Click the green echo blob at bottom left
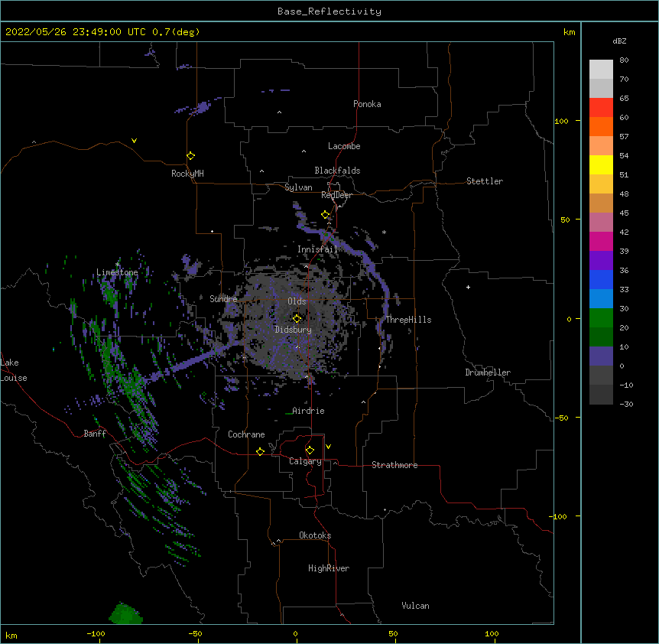The height and width of the screenshot is (644, 659). click(125, 613)
